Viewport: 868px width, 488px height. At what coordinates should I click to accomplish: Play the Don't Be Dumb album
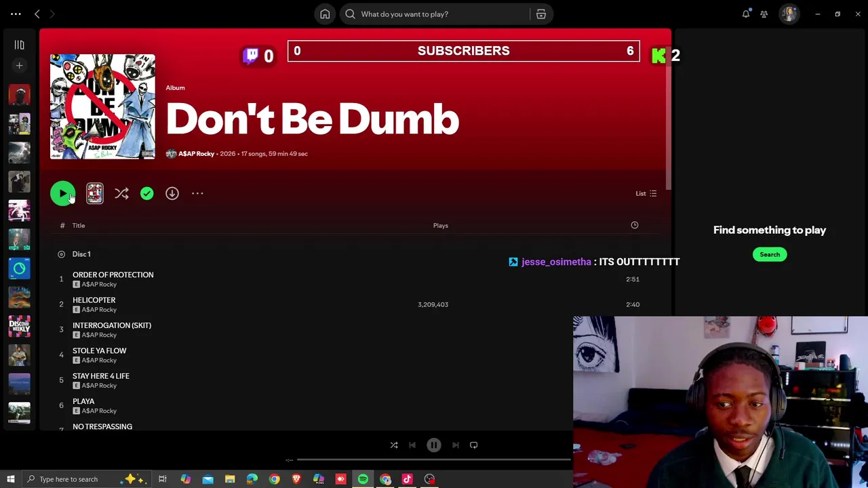pyautogui.click(x=62, y=194)
